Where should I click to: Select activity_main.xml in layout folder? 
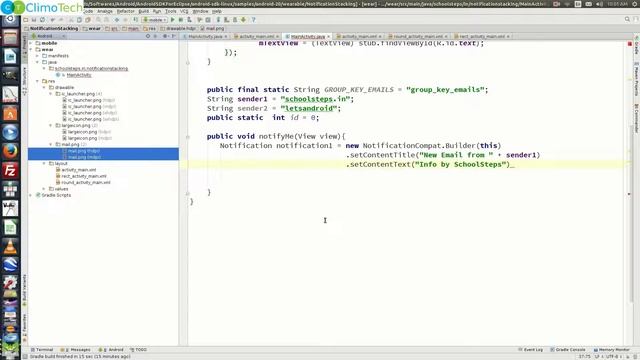(79, 170)
